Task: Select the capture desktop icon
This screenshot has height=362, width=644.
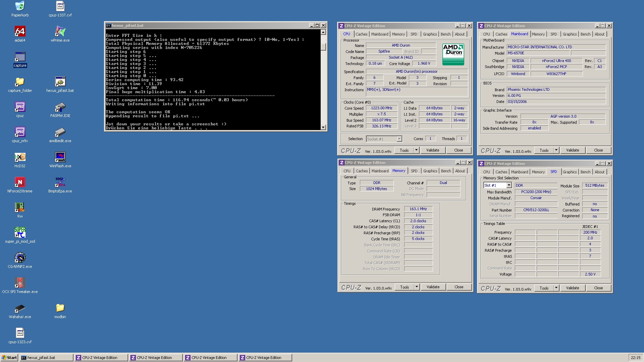Action: point(20,56)
